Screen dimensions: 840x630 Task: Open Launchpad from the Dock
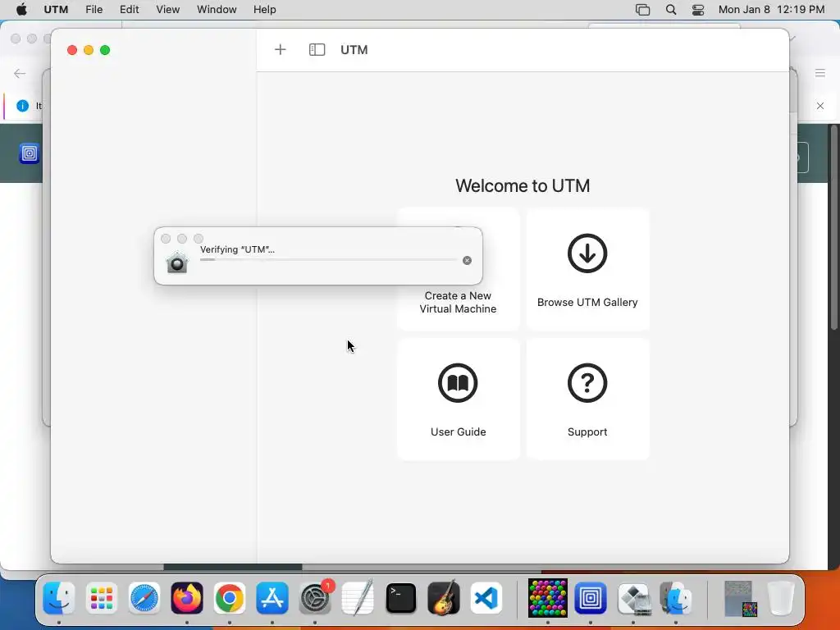point(101,598)
